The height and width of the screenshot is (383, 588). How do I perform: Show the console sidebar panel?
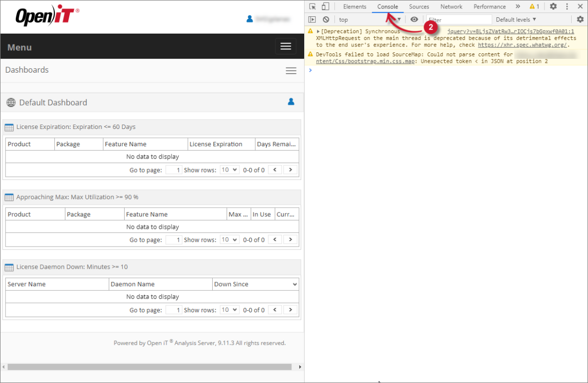[x=312, y=19]
